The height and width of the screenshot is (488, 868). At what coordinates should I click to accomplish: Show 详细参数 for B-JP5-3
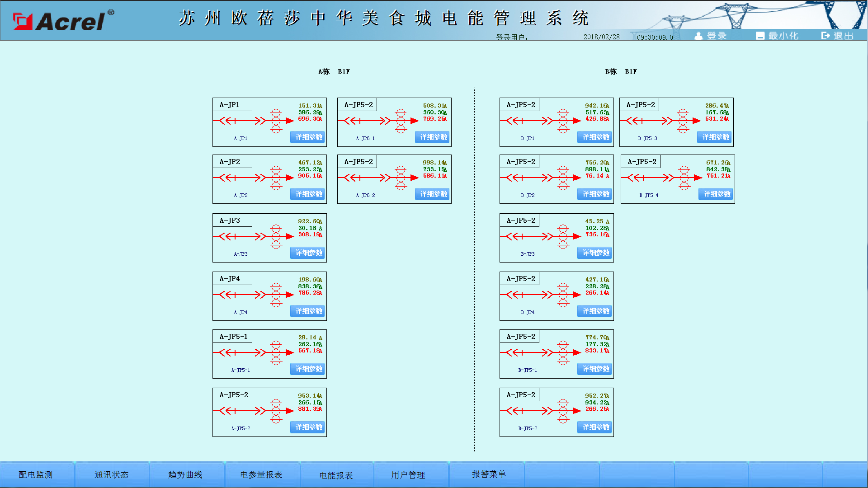point(714,137)
